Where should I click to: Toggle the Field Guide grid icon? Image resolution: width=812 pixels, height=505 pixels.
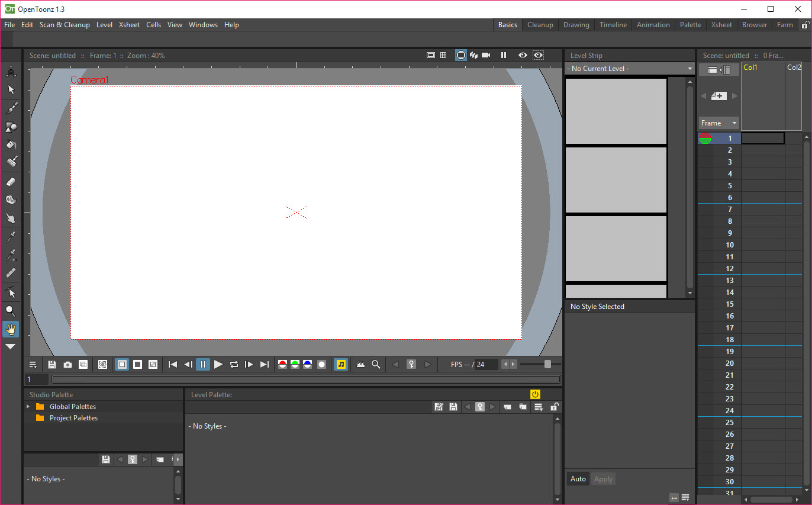pyautogui.click(x=443, y=55)
